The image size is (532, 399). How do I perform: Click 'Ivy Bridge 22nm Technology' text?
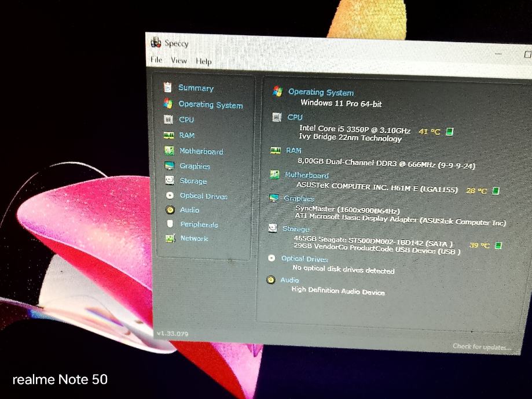(350, 137)
